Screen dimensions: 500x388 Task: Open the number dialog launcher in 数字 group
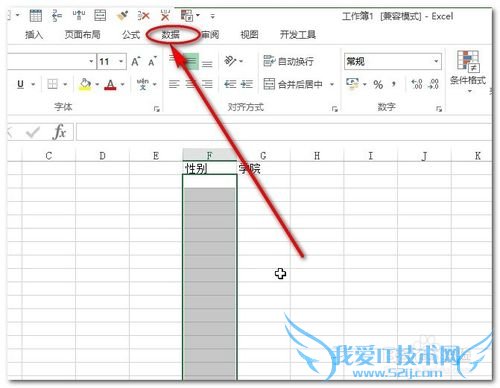439,109
